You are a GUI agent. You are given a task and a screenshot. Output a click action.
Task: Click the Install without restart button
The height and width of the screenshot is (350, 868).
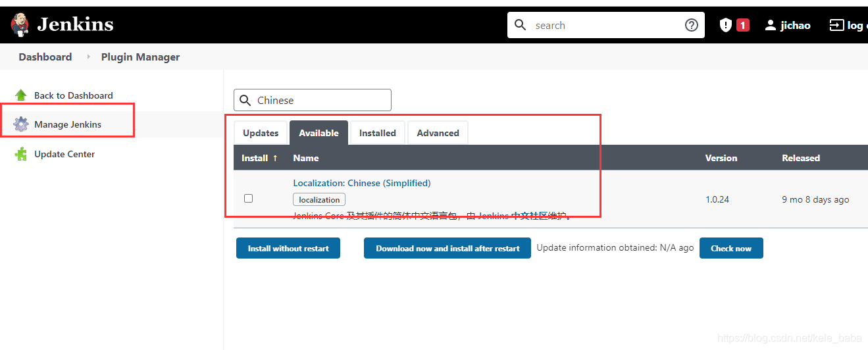click(x=288, y=248)
